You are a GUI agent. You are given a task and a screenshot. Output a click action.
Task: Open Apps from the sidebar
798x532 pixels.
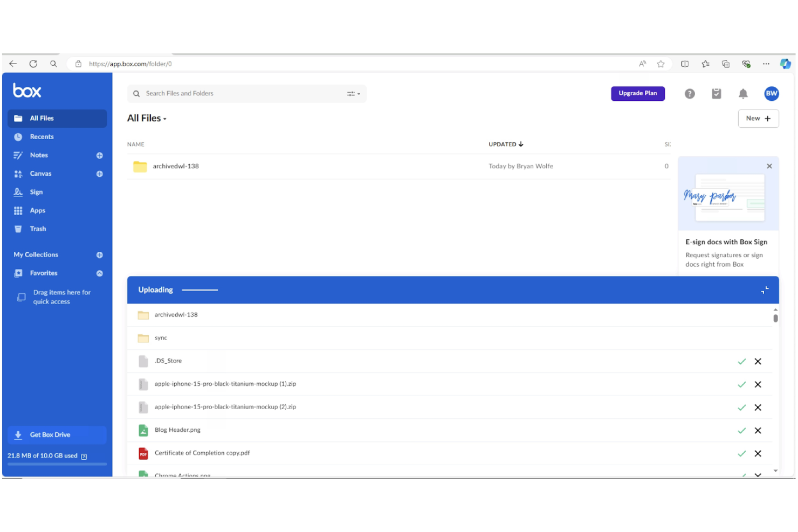pyautogui.click(x=37, y=210)
